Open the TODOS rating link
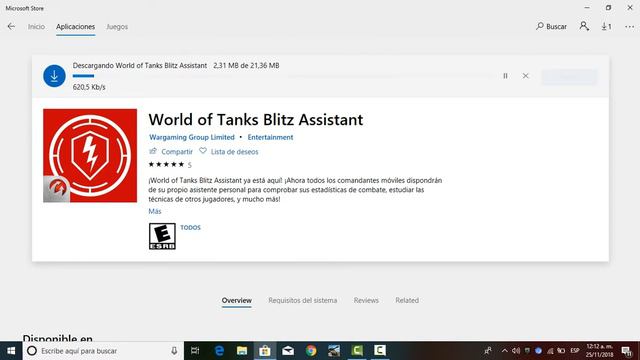This screenshot has height=360, width=640. (x=191, y=228)
